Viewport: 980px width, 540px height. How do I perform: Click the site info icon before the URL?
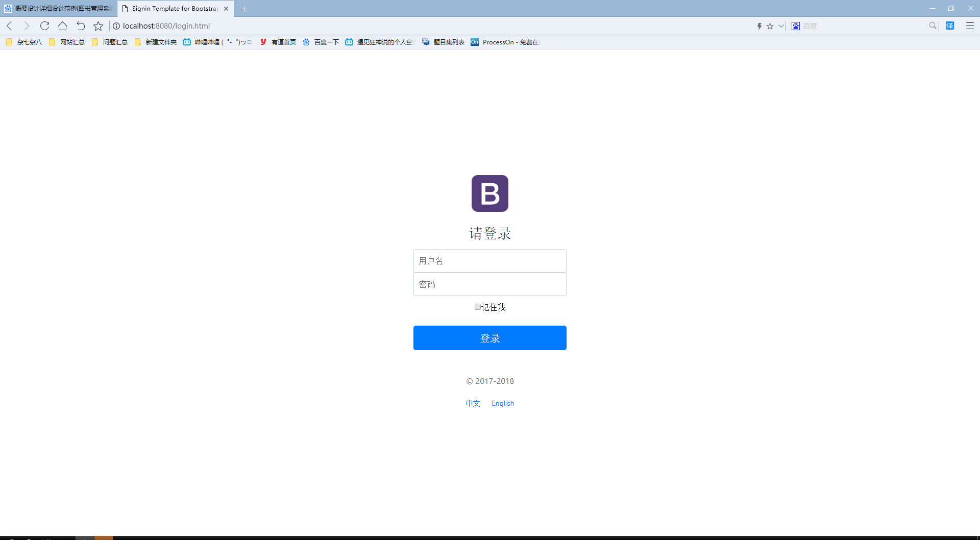tap(116, 26)
